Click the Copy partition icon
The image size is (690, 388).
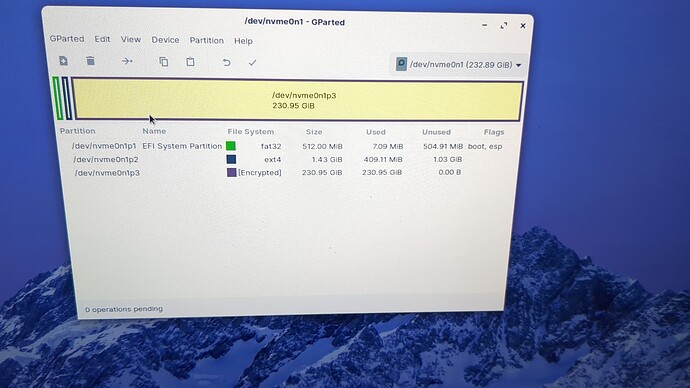(164, 62)
